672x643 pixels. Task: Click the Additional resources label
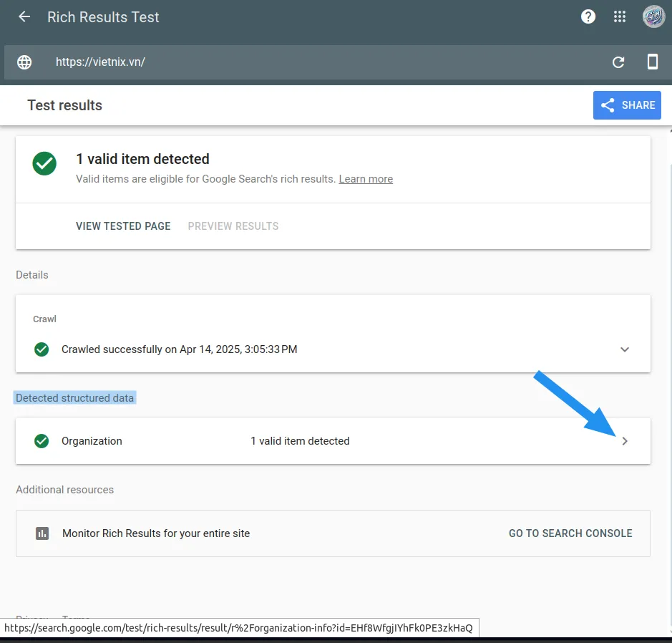tap(64, 490)
